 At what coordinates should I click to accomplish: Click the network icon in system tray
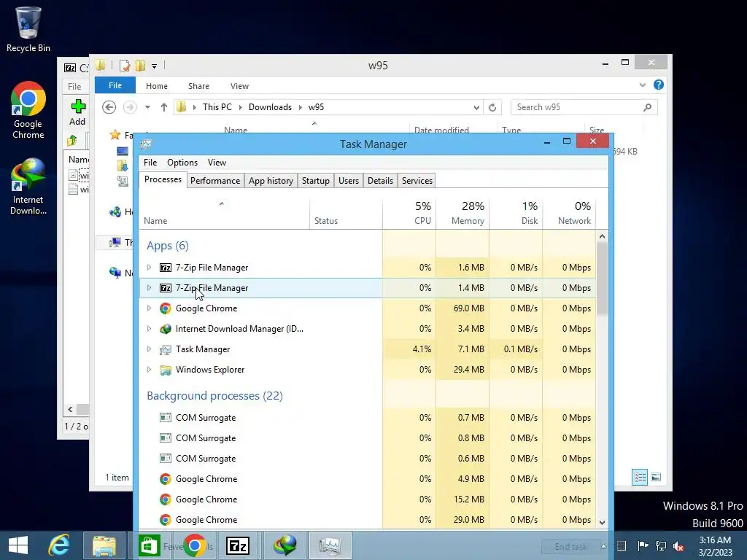tap(661, 545)
